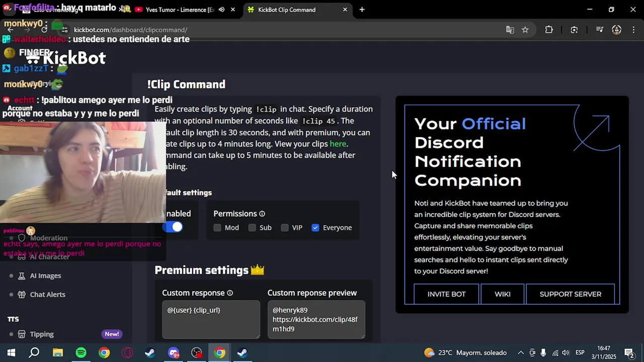This screenshot has height=362, width=644.
Task: Open the Chrome profile avatar
Action: click(616, 30)
